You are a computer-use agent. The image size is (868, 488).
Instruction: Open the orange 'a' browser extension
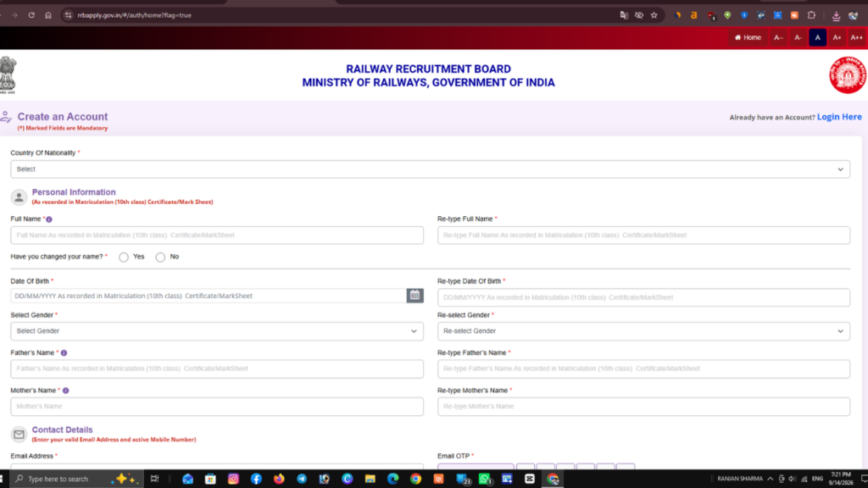pyautogui.click(x=693, y=15)
